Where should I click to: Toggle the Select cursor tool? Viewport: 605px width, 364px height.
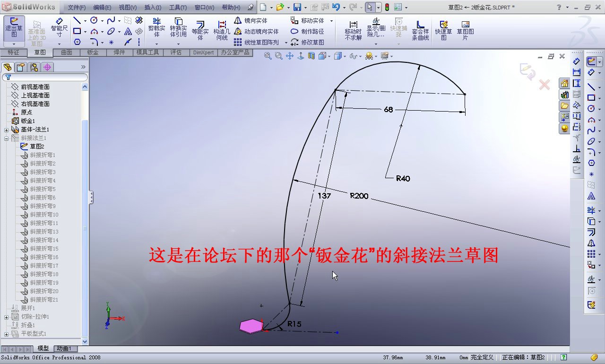tap(370, 7)
